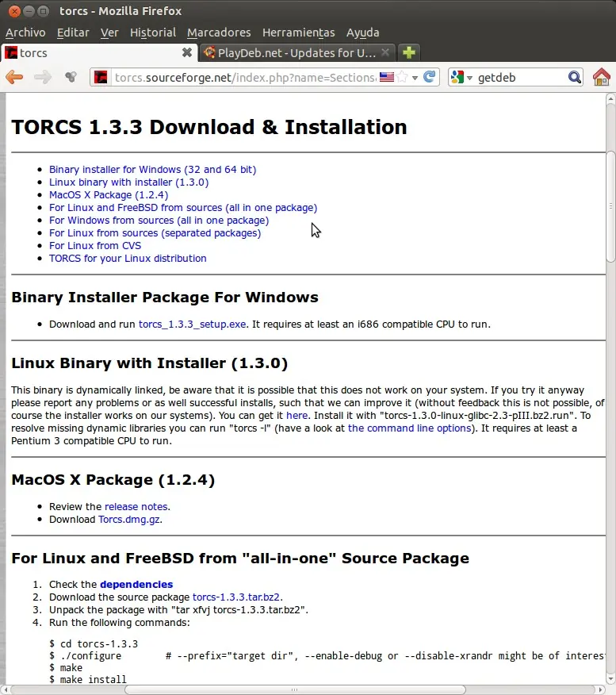Open a new tab with the green plus
616x695 pixels.
(409, 52)
